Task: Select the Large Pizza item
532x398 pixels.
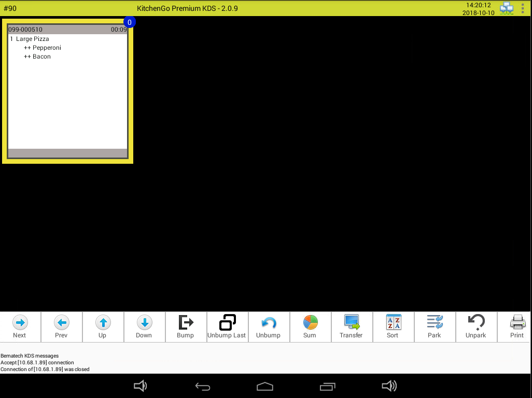Action: 33,39
